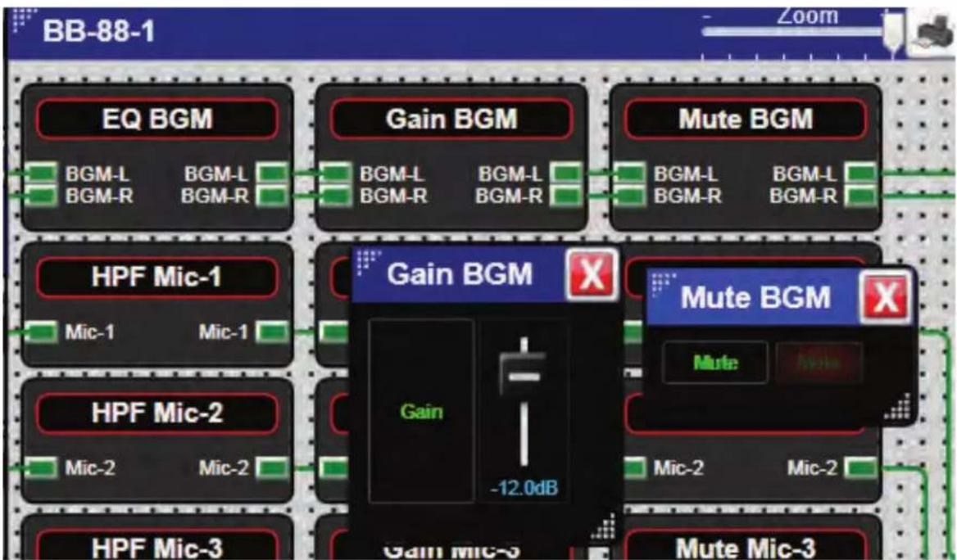Viewport: 957px width, 560px height.
Task: Click the HPF Mic-2 output port
Action: [272, 468]
